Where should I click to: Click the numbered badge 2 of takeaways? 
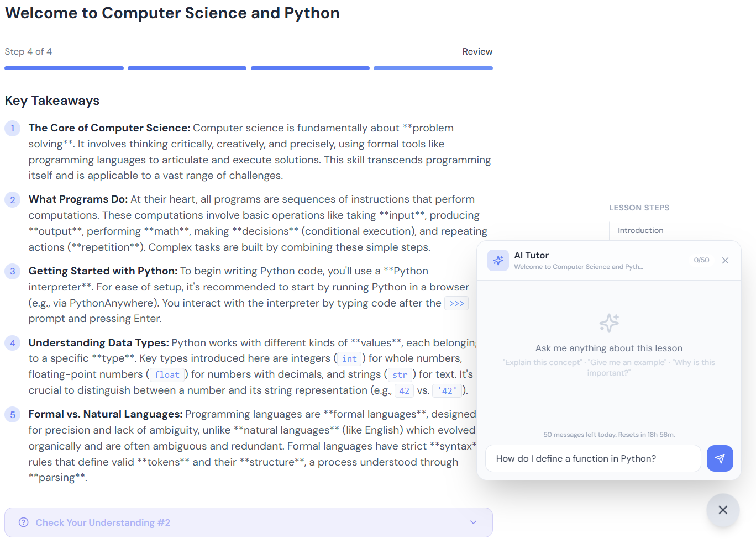tap(13, 200)
